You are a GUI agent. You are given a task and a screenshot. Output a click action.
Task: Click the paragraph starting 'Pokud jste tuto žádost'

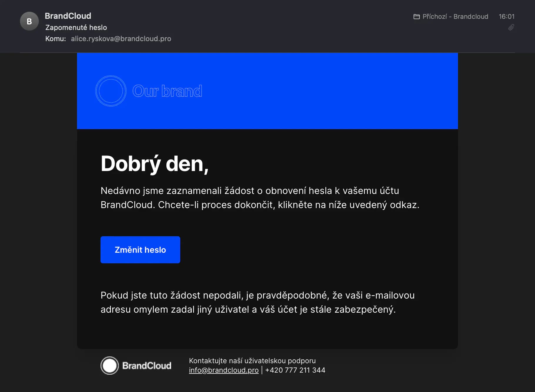click(257, 302)
